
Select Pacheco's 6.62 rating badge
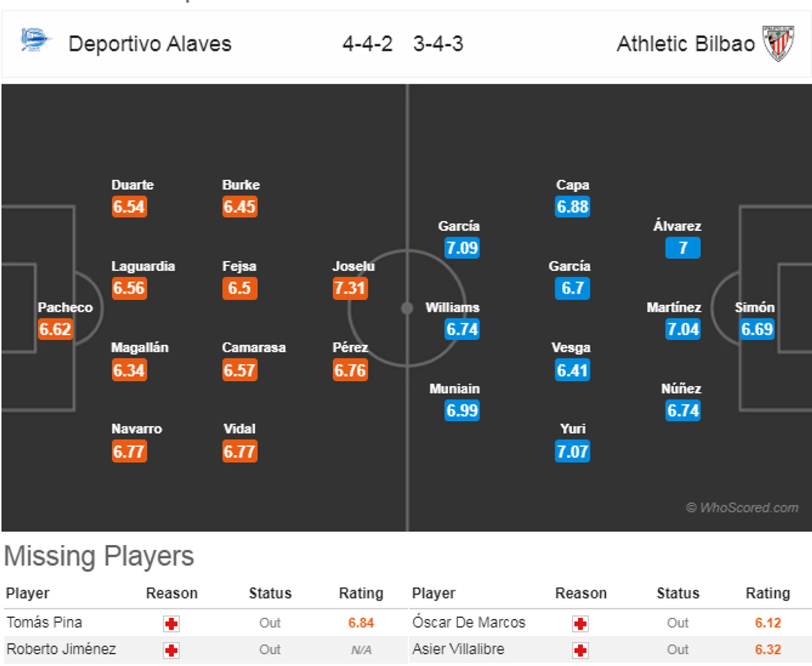point(55,329)
